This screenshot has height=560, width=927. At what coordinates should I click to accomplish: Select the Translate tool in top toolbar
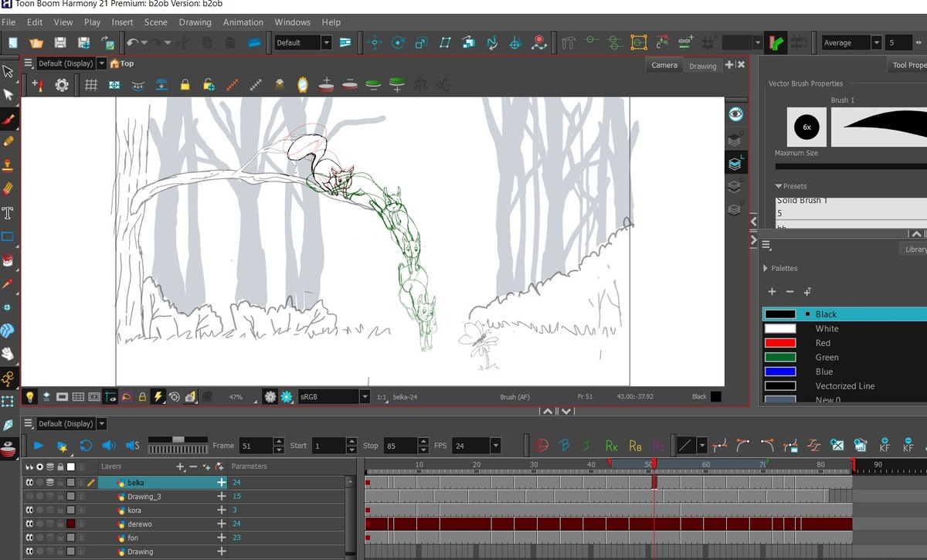375,43
